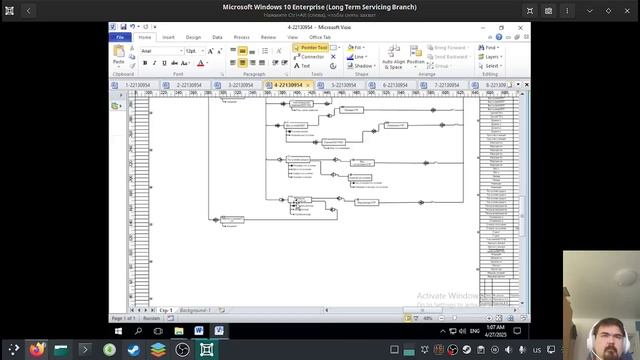640x360 pixels.
Task: Click the decrease indent icon
Action: coord(275,63)
